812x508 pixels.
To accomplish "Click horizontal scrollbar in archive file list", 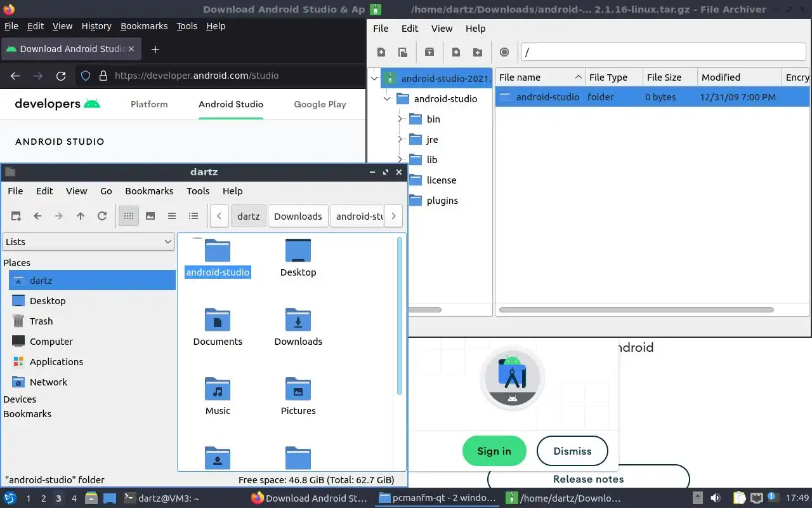I will pyautogui.click(x=636, y=310).
